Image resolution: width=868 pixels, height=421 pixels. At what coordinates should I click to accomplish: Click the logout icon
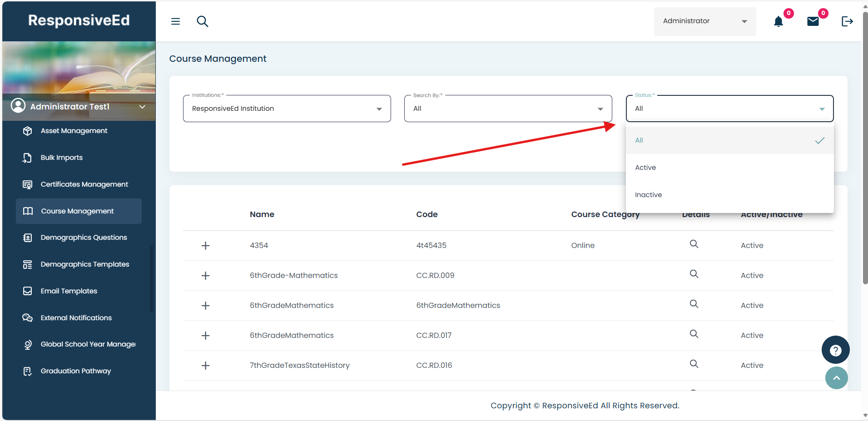[847, 21]
